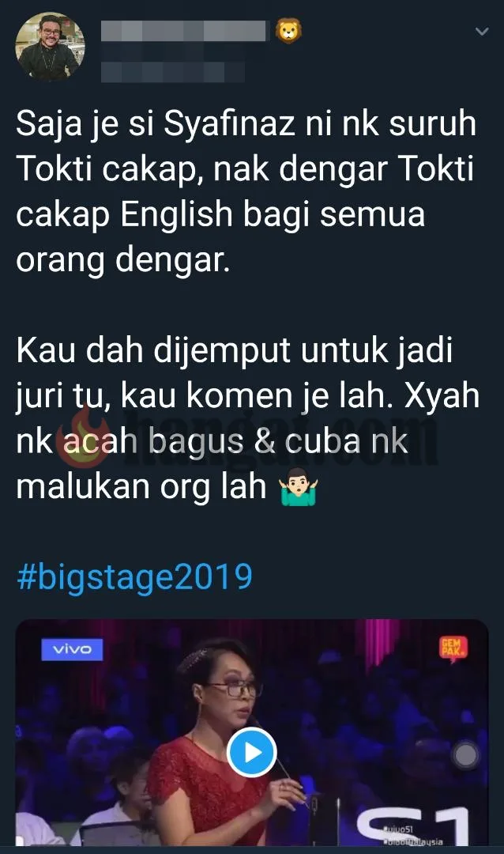Click the Gempak logo in the video
The height and width of the screenshot is (854, 504).
[453, 648]
